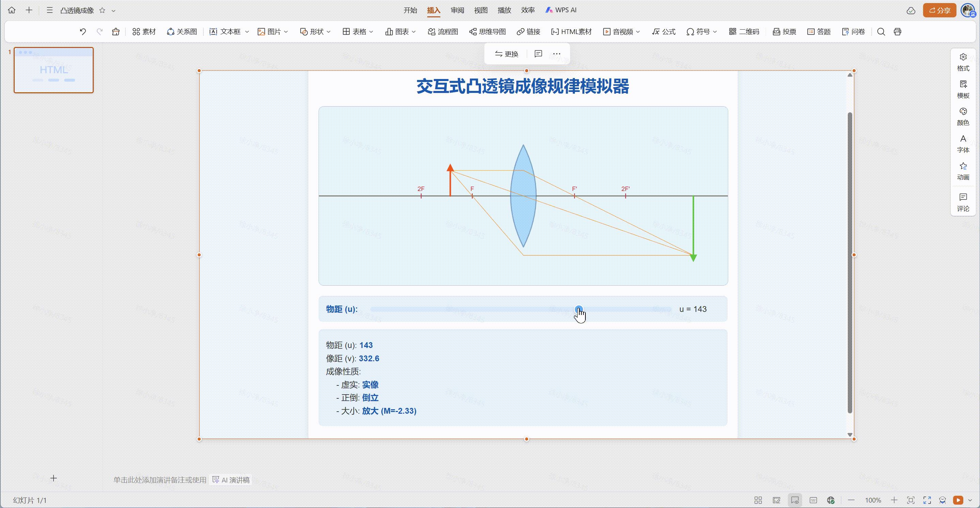Screen dimensions: 980x508
Task: Start slideshow with orange play button
Action: [x=958, y=500]
